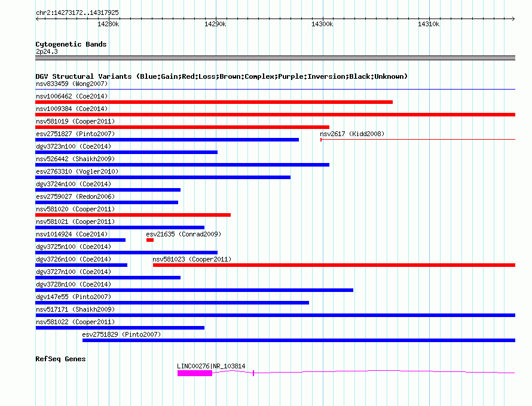Select the nsv581020 (Cooper2011) red bar

tap(133, 215)
